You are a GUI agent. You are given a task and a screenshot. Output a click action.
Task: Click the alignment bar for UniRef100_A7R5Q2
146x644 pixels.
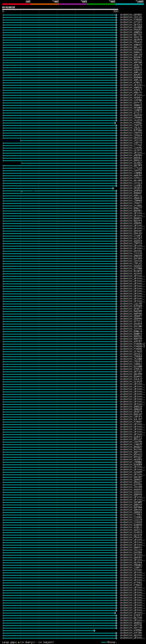59,123
